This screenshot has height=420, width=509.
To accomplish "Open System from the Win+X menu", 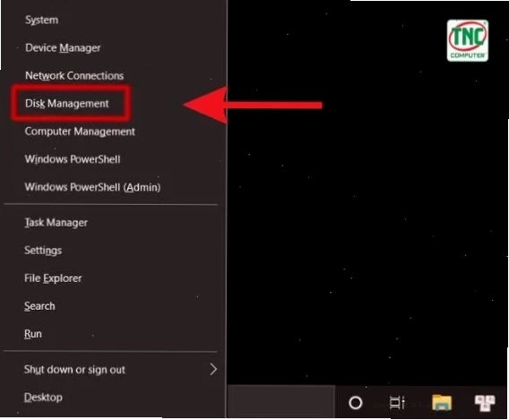I will [x=41, y=20].
